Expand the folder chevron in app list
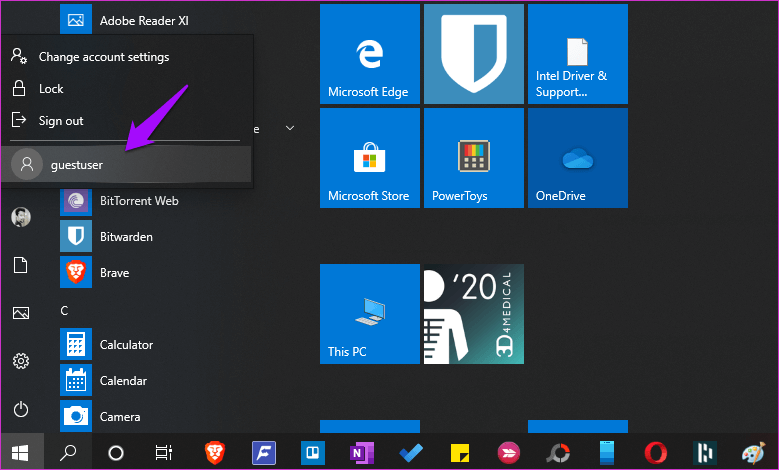779x470 pixels. pyautogui.click(x=290, y=128)
